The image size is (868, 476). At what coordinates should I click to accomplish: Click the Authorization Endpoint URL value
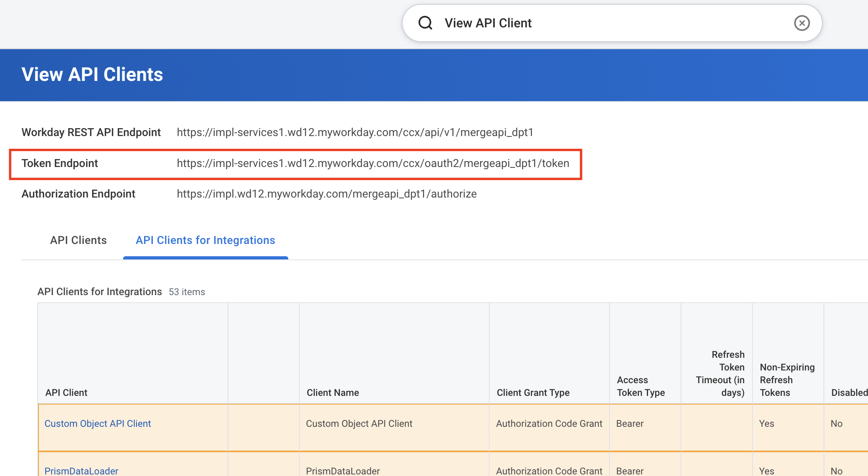pyautogui.click(x=327, y=194)
